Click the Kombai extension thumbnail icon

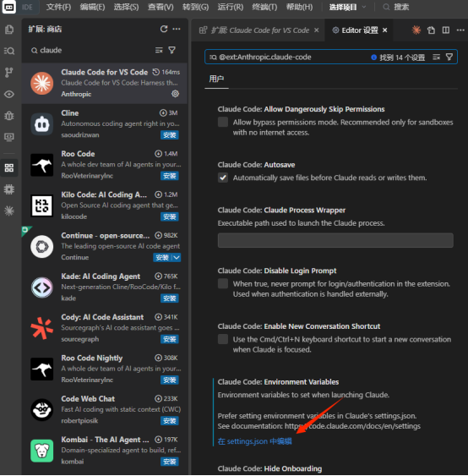(x=42, y=451)
